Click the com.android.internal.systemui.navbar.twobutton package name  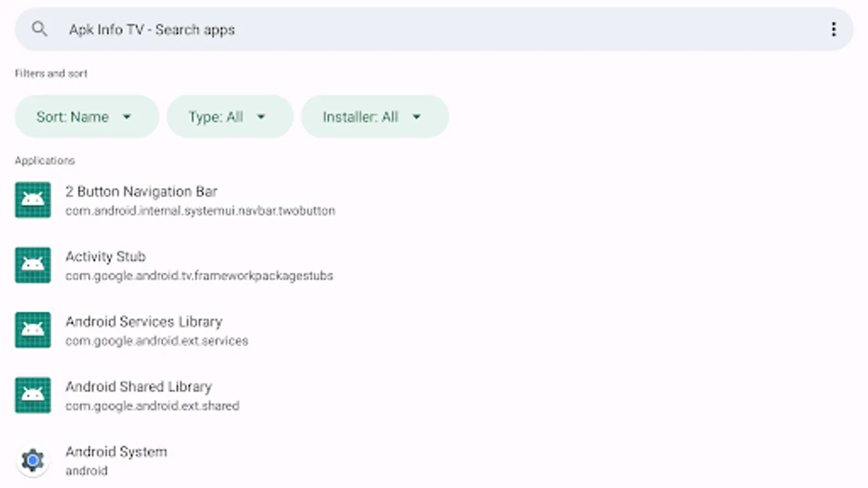pos(200,210)
